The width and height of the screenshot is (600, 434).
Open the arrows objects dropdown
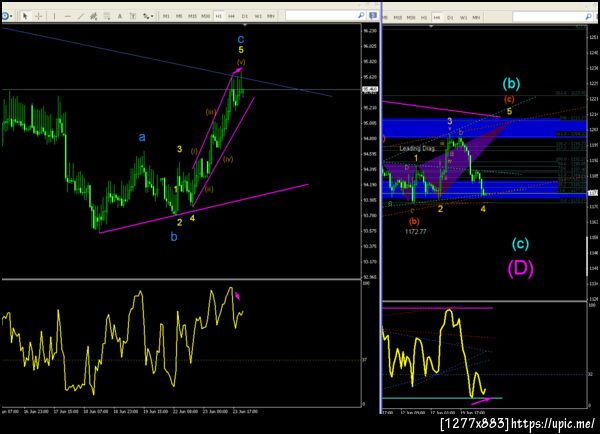click(148, 16)
